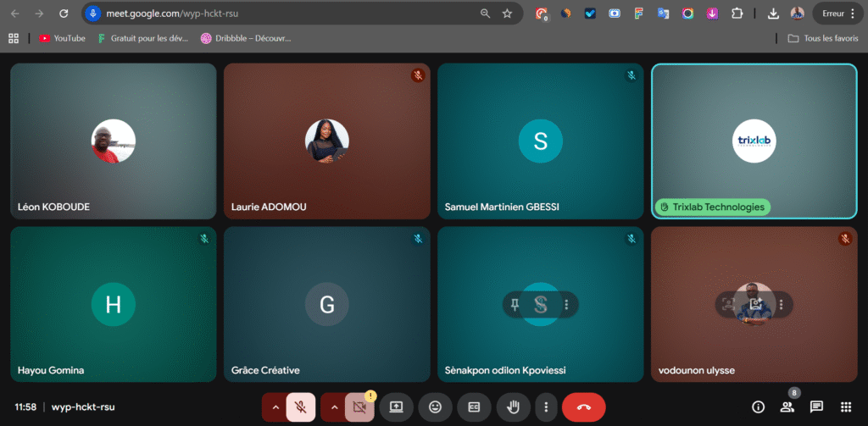This screenshot has width=868, height=426.
Task: Click the Erreur button in Chrome
Action: tap(836, 14)
